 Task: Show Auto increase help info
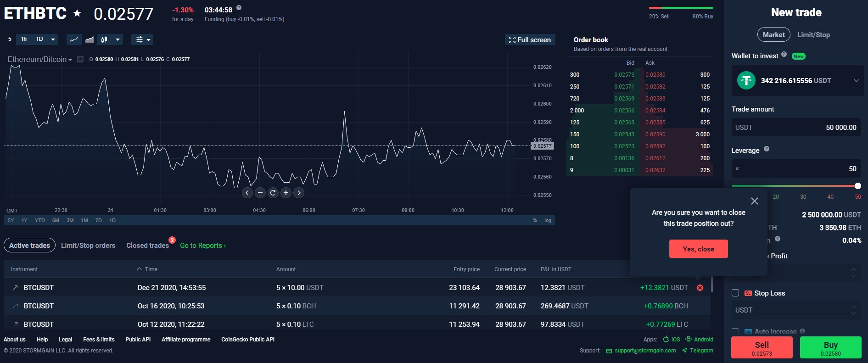[802, 331]
